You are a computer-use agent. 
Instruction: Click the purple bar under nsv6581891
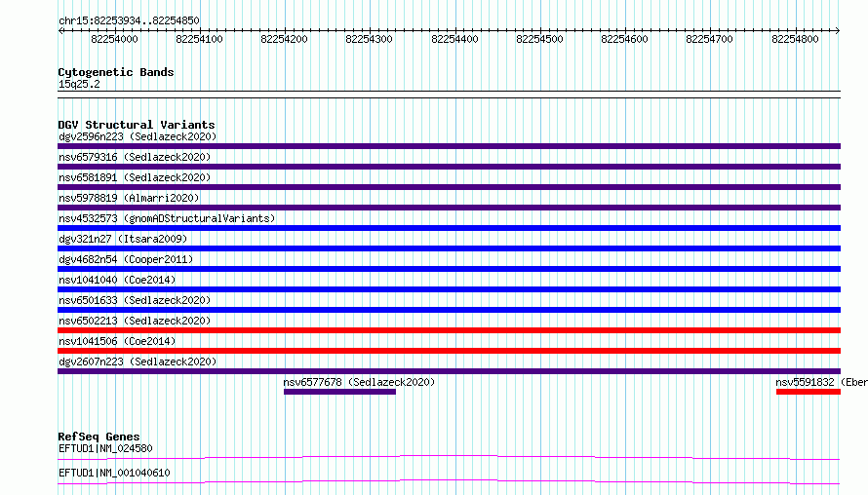449,187
